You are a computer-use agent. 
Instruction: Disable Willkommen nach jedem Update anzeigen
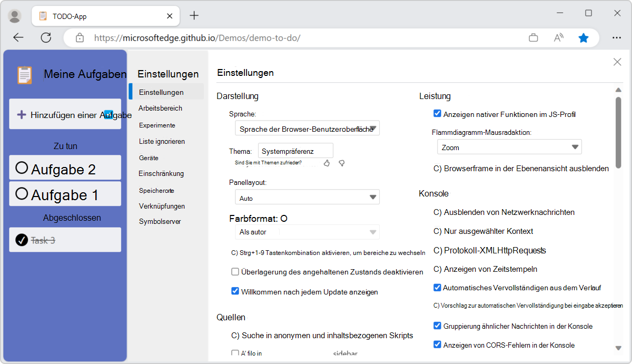tap(235, 291)
